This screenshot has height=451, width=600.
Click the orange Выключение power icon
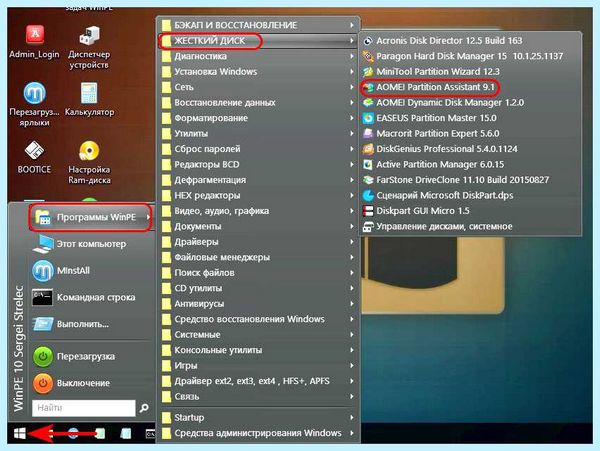[42, 383]
